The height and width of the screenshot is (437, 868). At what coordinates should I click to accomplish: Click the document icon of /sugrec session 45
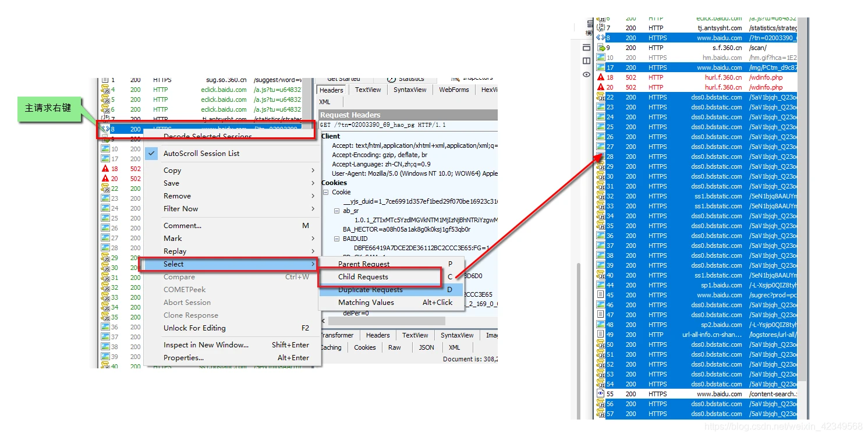(x=601, y=295)
